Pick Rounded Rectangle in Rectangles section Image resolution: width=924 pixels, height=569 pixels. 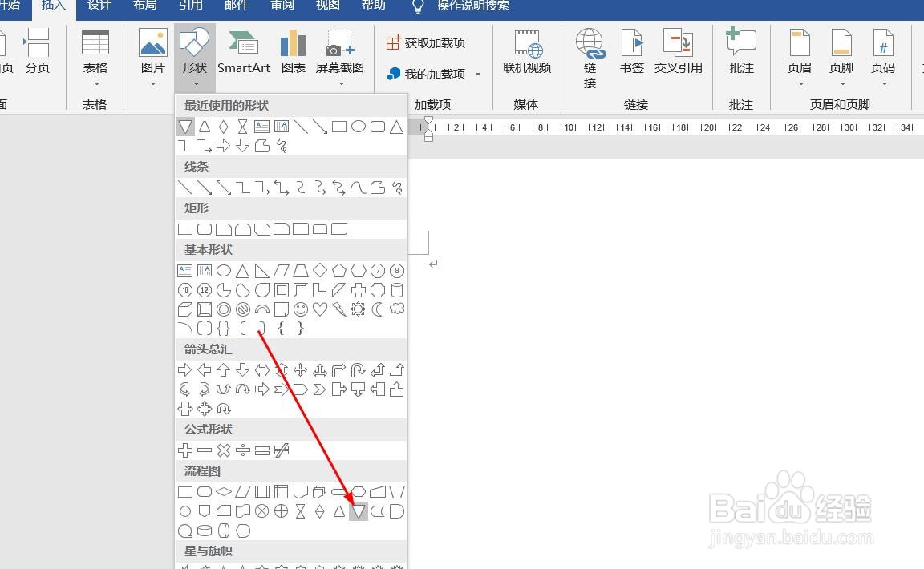pyautogui.click(x=205, y=229)
